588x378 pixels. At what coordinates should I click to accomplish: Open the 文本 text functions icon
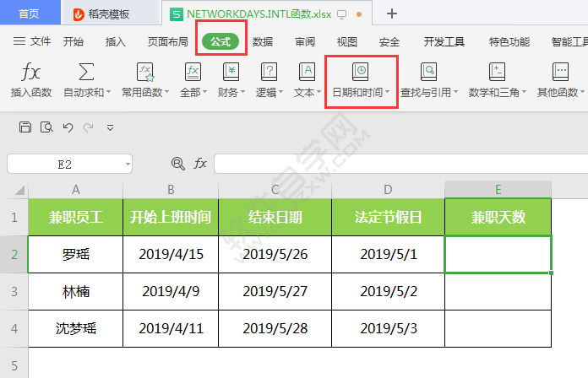(x=307, y=72)
